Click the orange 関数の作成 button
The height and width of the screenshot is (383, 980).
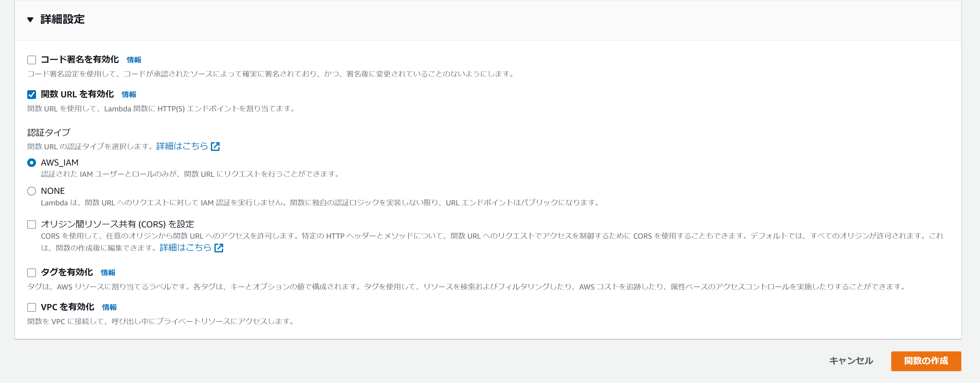tap(926, 361)
